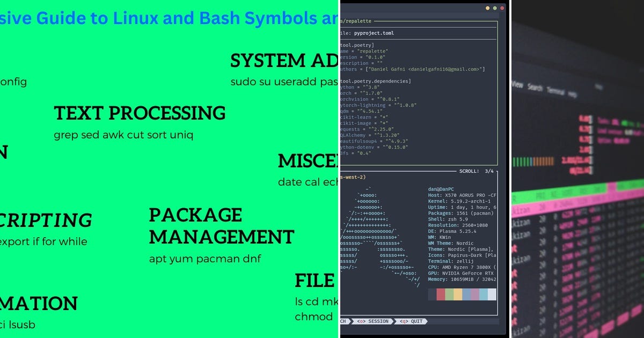The height and width of the screenshot is (338, 644).
Task: Open the Search menu in the right terminal
Action: coord(535,87)
